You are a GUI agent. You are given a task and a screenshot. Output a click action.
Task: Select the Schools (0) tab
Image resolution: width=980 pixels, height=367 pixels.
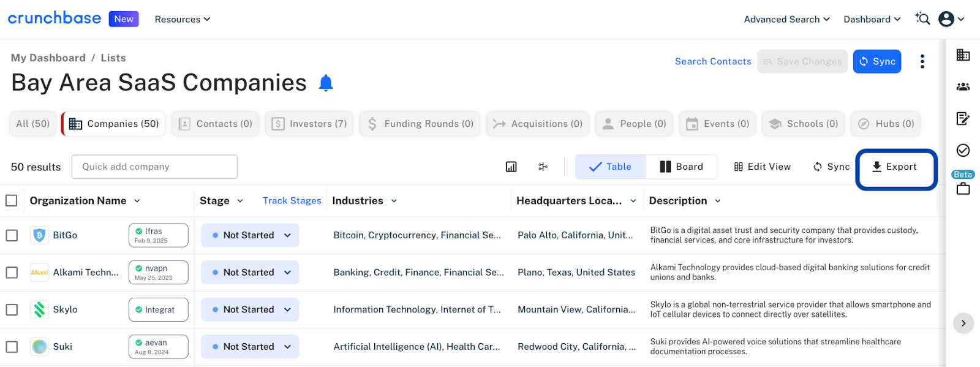(x=804, y=124)
